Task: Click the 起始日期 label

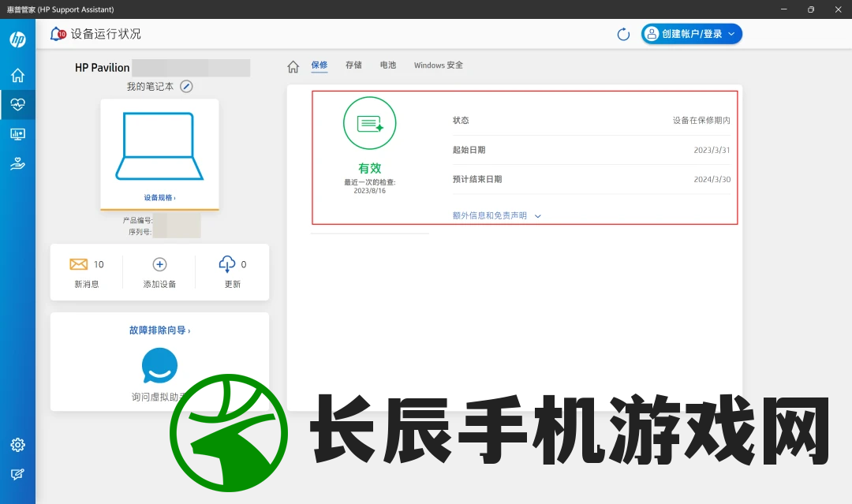Action: click(469, 150)
